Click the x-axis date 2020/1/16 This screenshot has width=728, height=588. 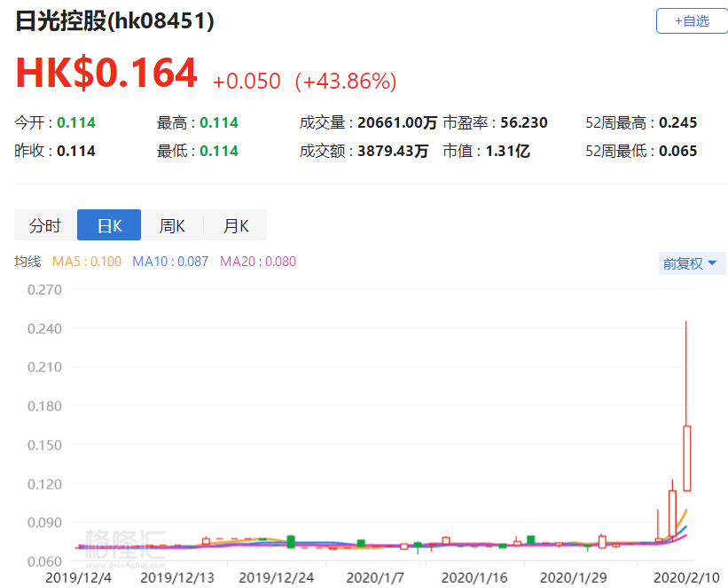(x=474, y=577)
